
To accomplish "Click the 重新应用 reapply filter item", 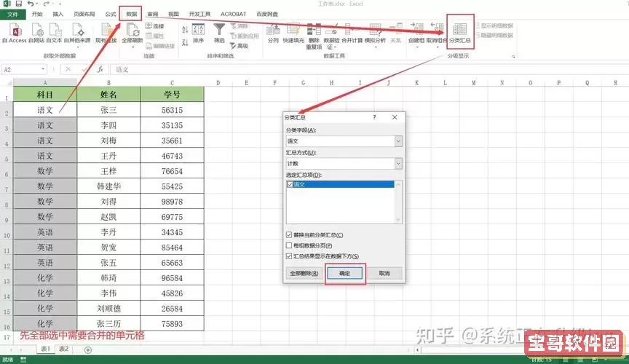I will 245,36.
